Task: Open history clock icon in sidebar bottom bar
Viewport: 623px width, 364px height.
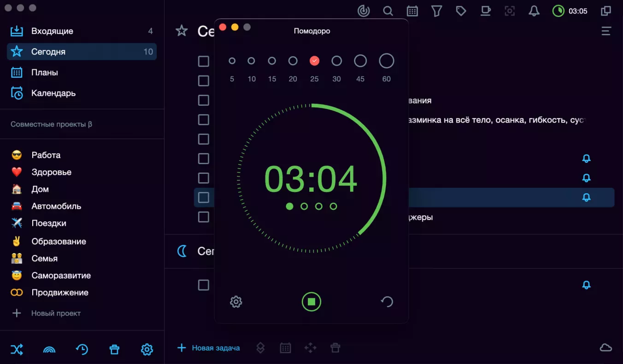Action: tap(82, 350)
